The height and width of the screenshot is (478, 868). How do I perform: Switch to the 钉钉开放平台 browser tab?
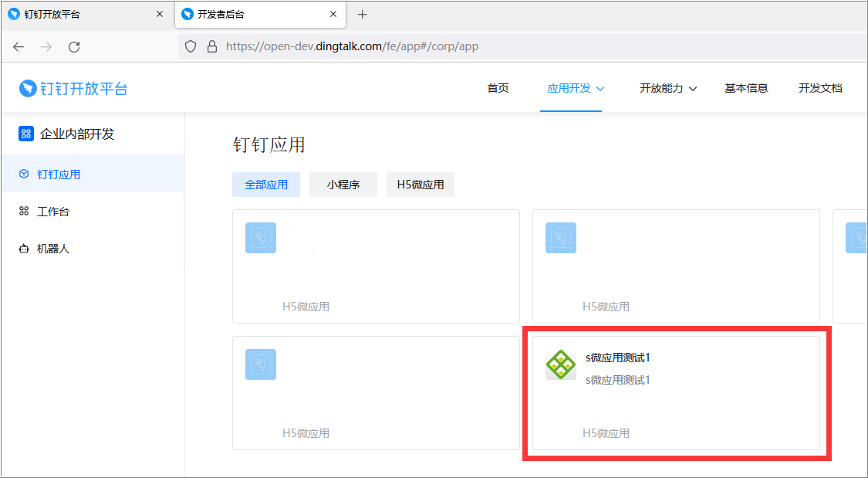click(87, 15)
